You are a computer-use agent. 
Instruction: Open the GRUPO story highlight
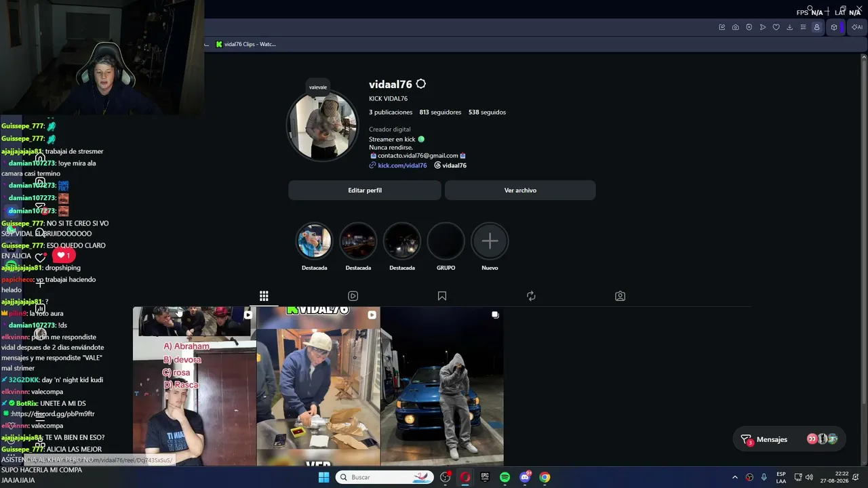[x=446, y=241]
